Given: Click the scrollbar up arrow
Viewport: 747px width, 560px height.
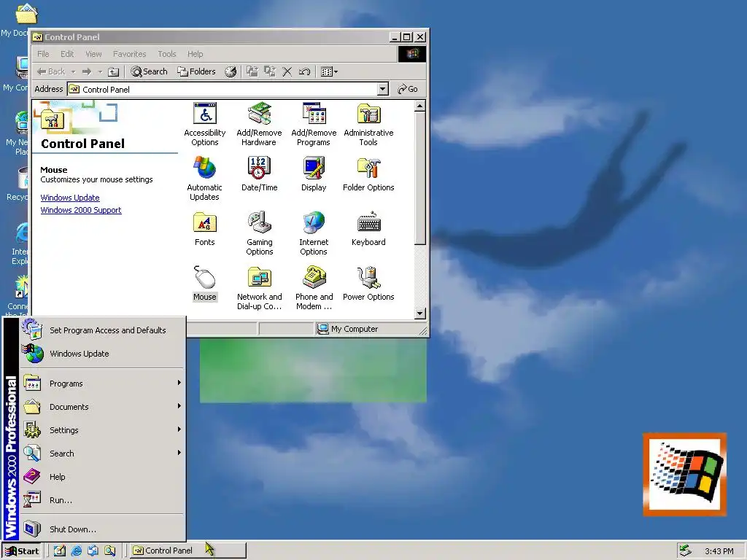Looking at the screenshot, I should pos(419,106).
